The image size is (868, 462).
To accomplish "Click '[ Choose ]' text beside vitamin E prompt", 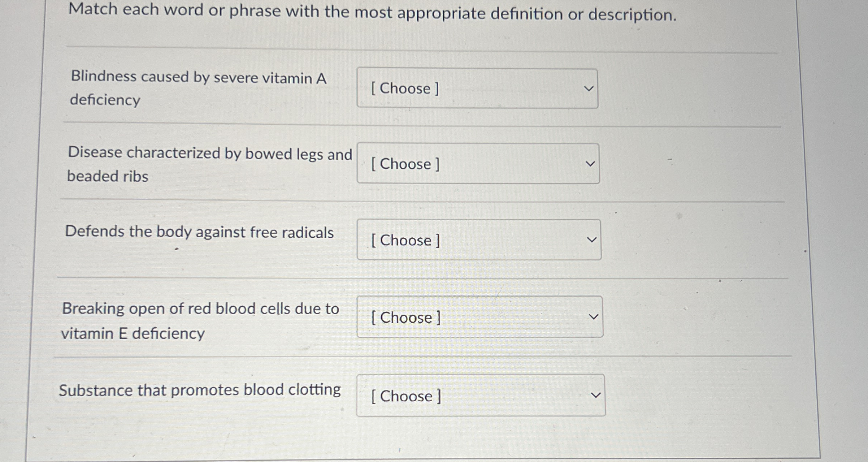I will 406,318.
